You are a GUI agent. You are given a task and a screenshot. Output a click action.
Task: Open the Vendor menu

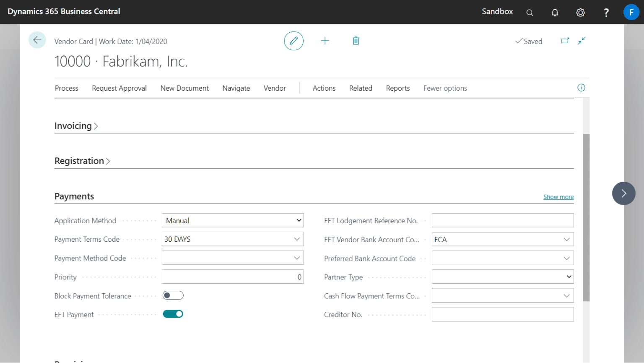(275, 88)
